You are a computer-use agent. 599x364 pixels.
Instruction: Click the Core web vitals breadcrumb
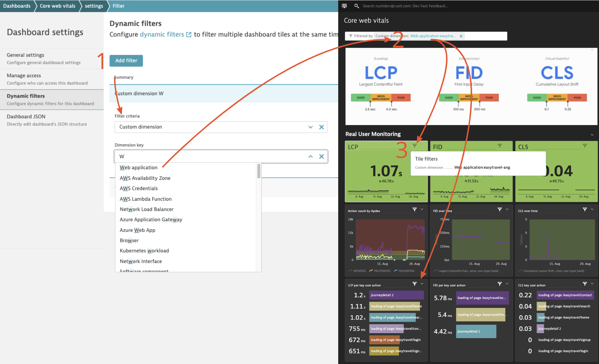[57, 6]
